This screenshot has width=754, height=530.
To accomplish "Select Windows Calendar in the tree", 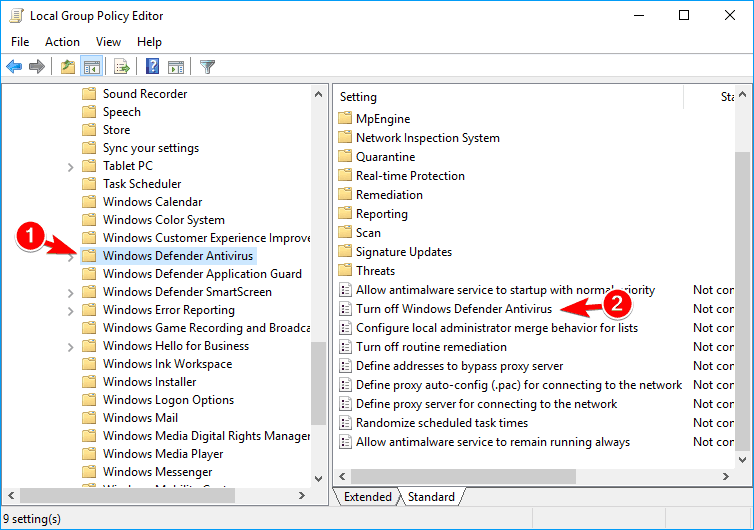I will tap(152, 202).
